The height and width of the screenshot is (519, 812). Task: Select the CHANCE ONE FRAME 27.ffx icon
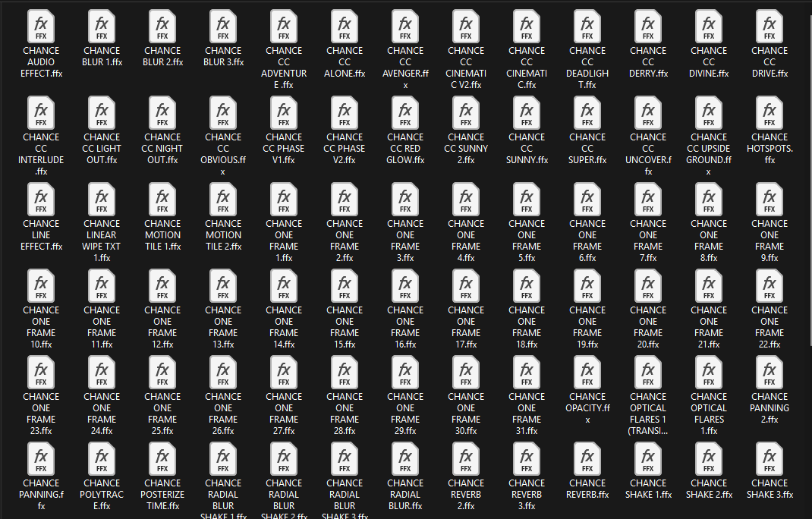[x=284, y=372]
